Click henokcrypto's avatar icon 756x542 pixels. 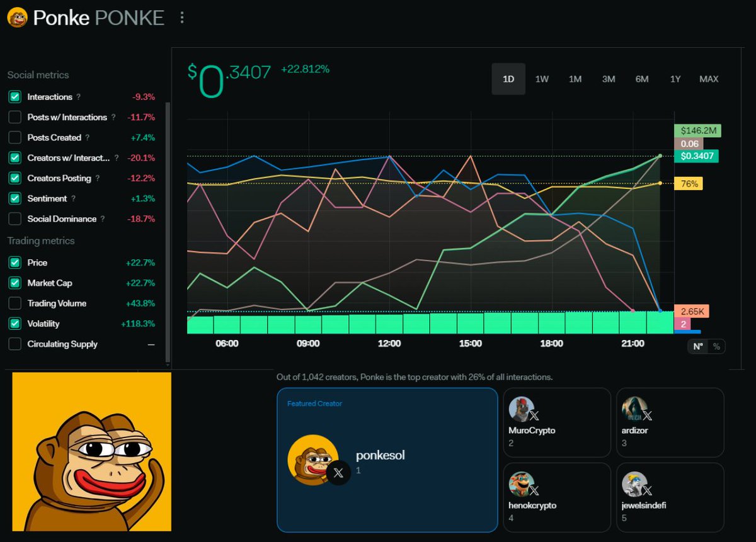click(521, 484)
